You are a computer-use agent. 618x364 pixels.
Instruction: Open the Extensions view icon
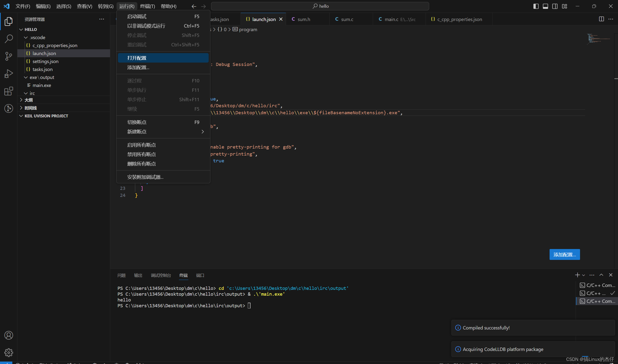coord(9,91)
